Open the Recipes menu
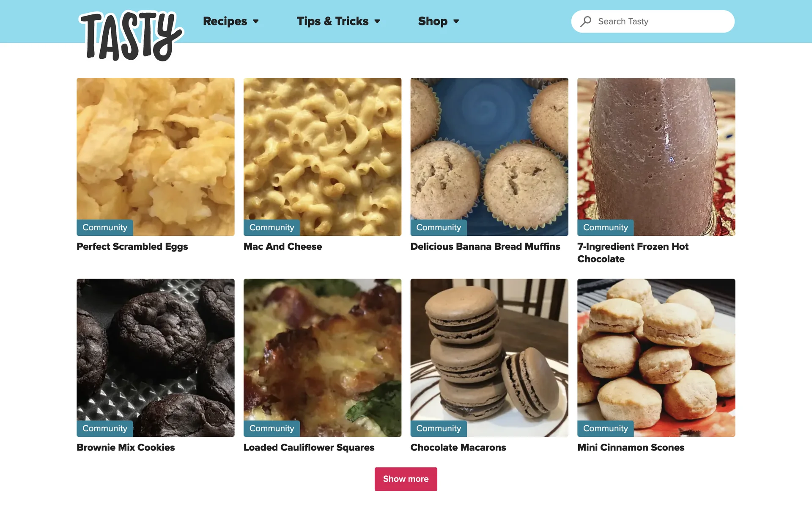Screen dimensions: 812x508 [225, 21]
